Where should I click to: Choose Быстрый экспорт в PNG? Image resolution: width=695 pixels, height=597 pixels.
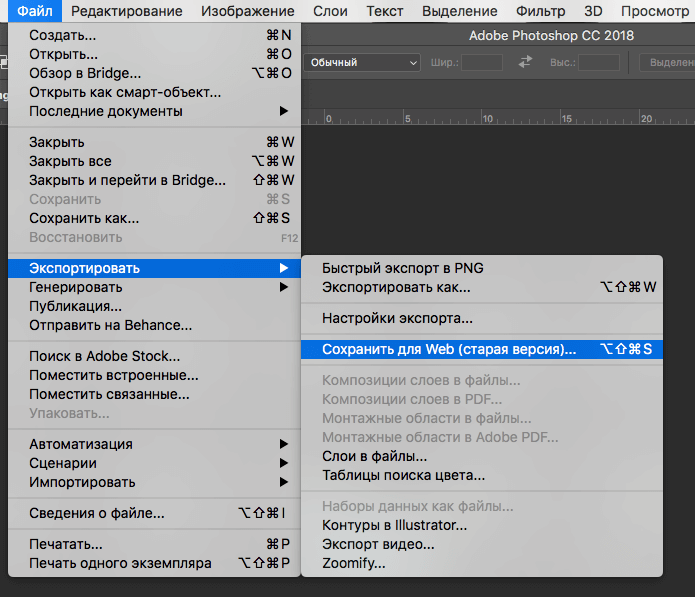click(482, 268)
